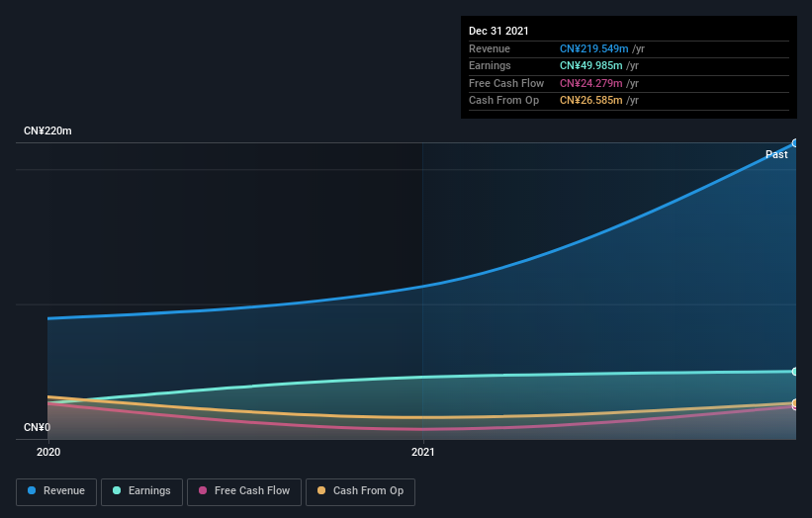
Task: Toggle the Earnings series in legend
Action: [x=142, y=491]
